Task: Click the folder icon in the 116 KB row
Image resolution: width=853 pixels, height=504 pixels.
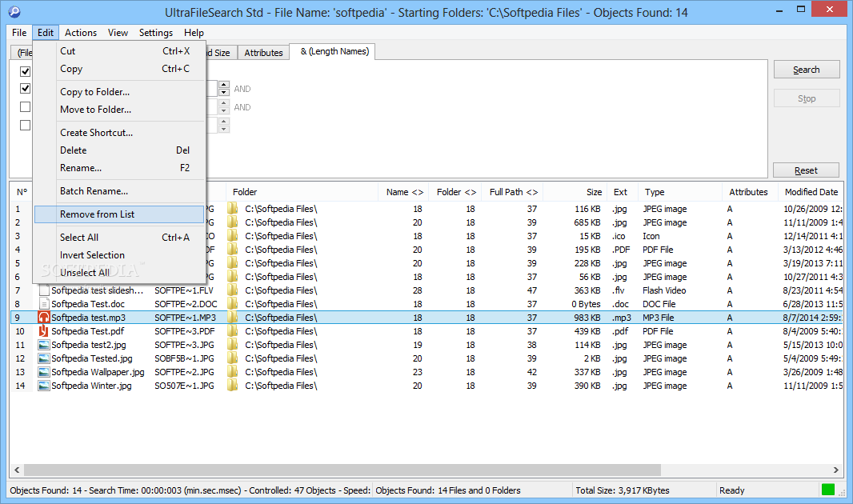Action: [233, 209]
